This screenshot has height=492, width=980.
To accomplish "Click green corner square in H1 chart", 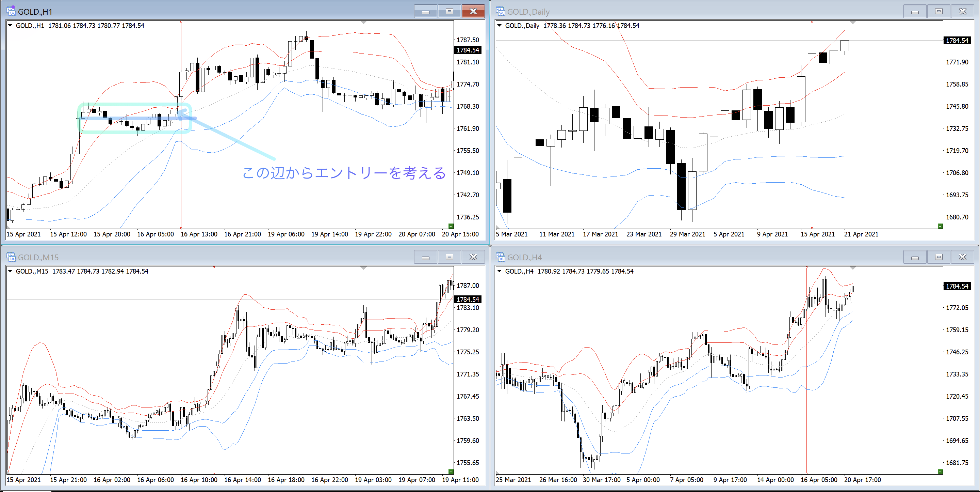I will (451, 226).
